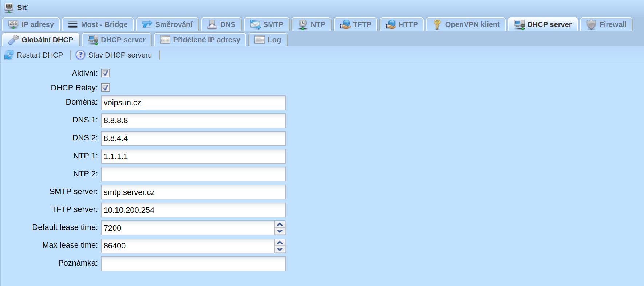Click into the Doména input field

193,103
